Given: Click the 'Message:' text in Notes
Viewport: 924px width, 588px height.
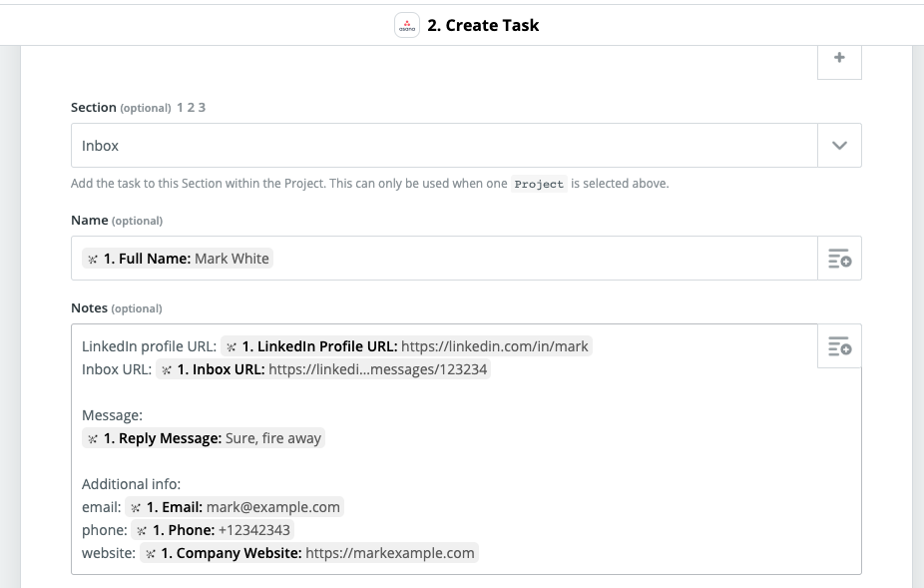Looking at the screenshot, I should (112, 415).
